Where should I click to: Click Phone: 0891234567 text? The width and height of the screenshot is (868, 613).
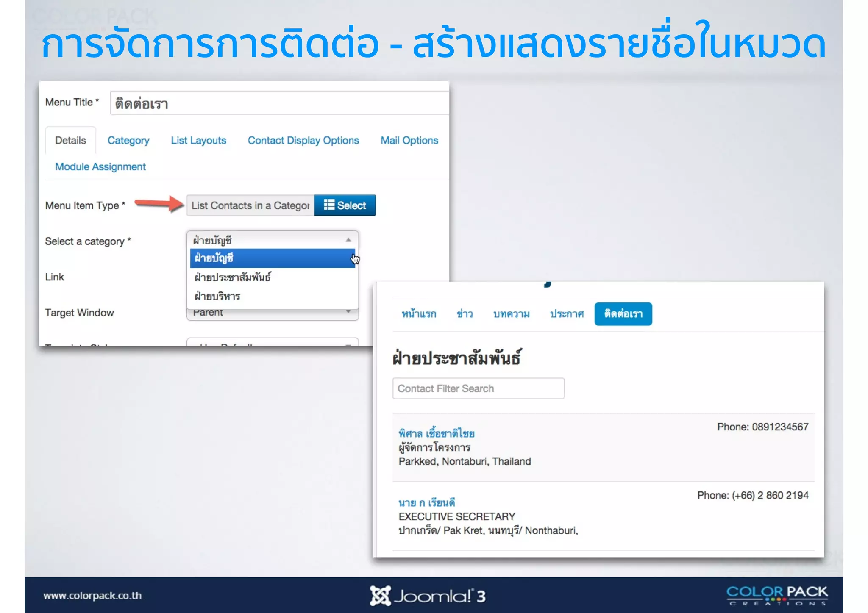[762, 427]
